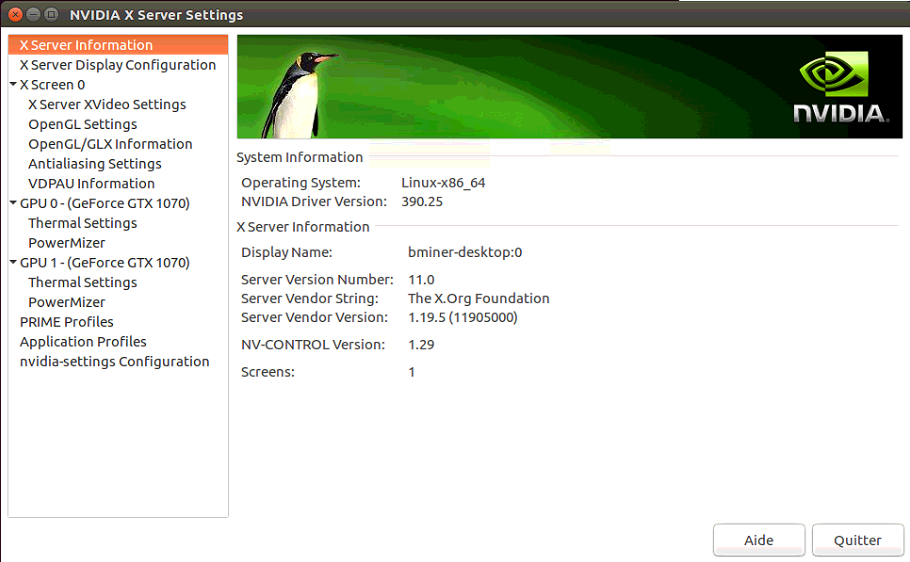Click the NVIDIA logo in banner

tap(840, 87)
